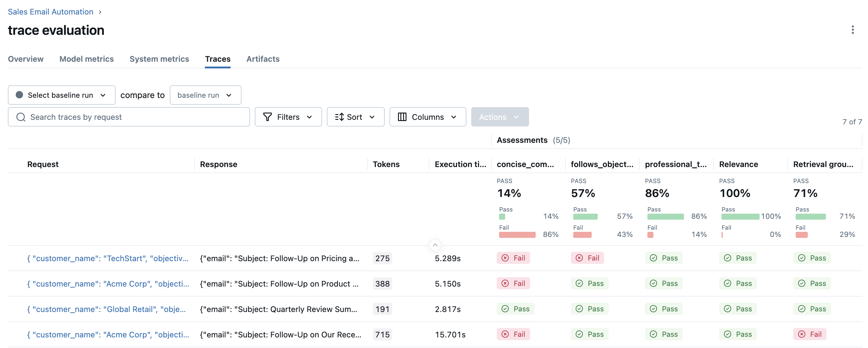Click the Pass badge under Relevance for Global Retail
The width and height of the screenshot is (868, 348).
(738, 309)
